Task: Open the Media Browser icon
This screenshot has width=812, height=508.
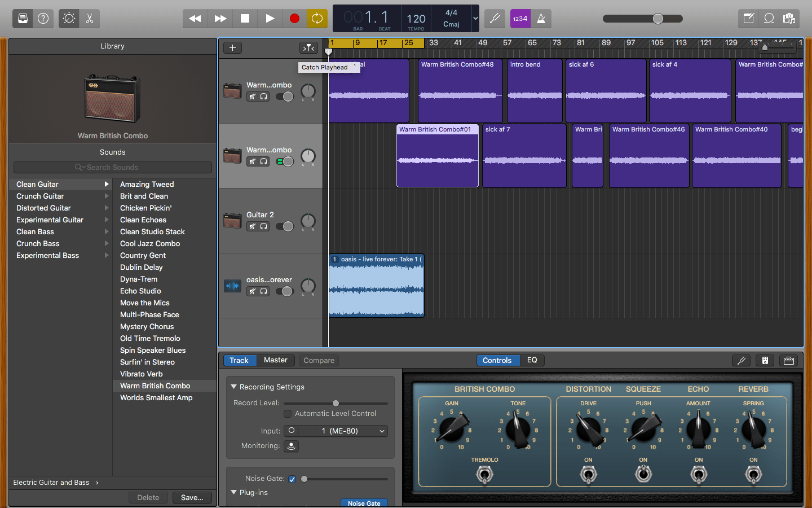Action: [789, 19]
